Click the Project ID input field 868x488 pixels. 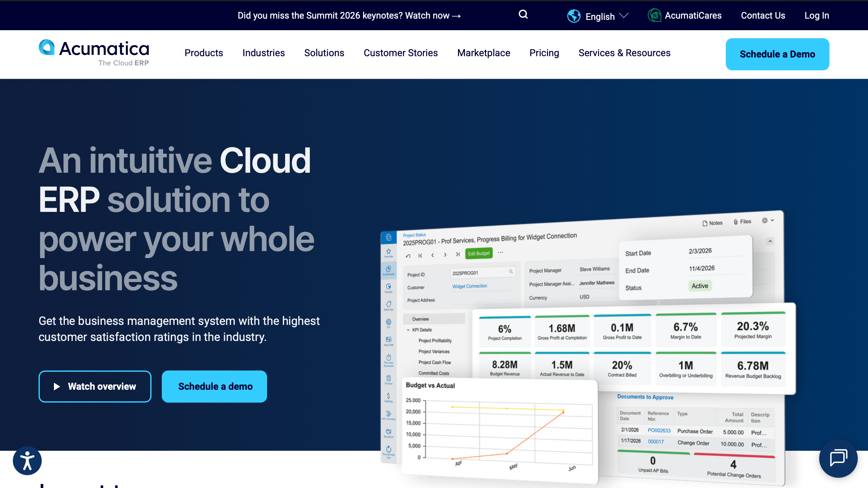pyautogui.click(x=482, y=272)
